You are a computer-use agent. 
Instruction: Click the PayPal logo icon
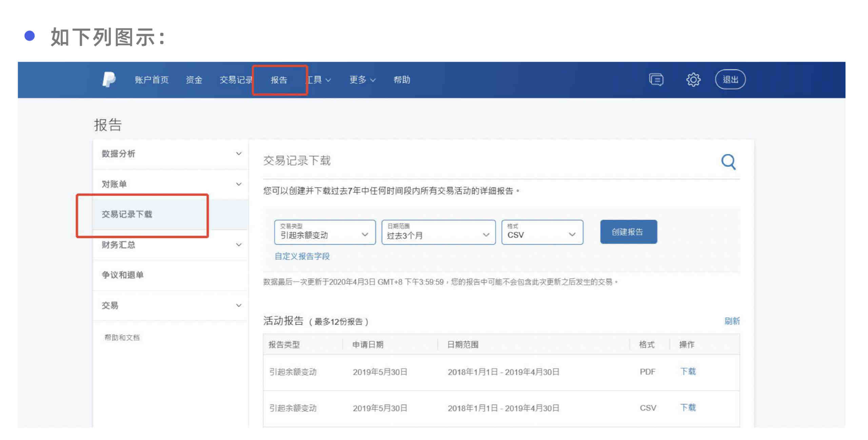[x=109, y=80]
